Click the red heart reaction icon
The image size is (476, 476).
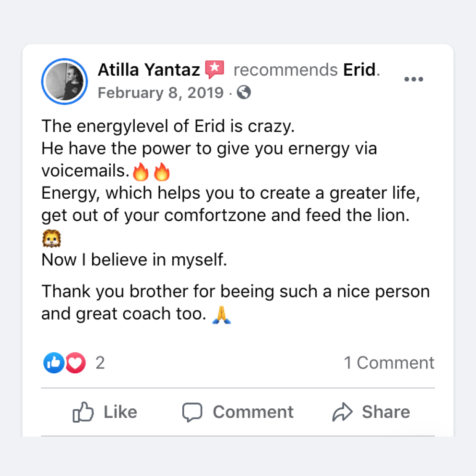click(x=75, y=363)
